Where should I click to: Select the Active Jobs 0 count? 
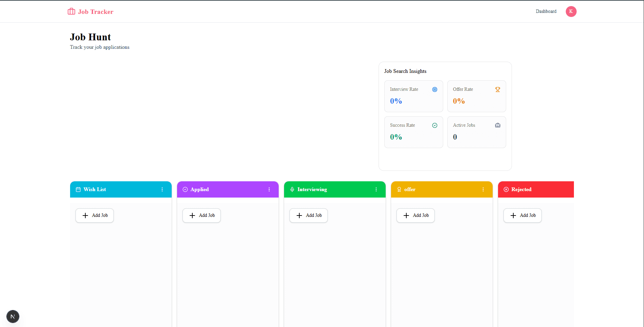tap(455, 137)
